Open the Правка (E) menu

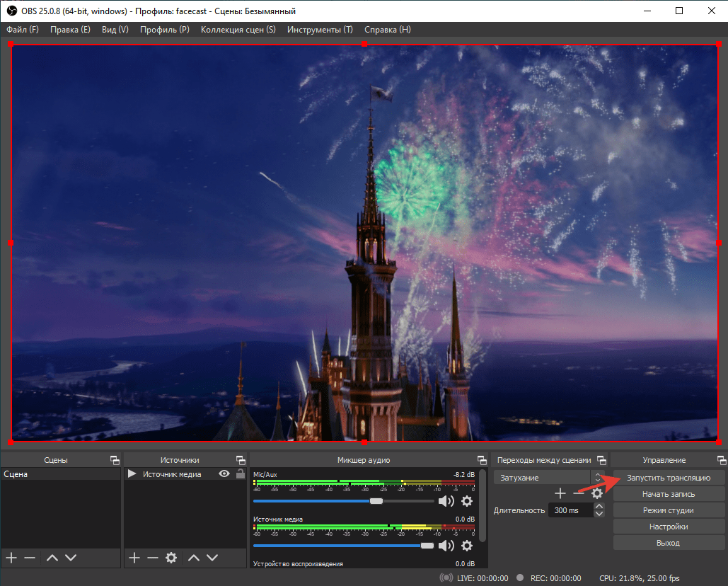click(70, 30)
